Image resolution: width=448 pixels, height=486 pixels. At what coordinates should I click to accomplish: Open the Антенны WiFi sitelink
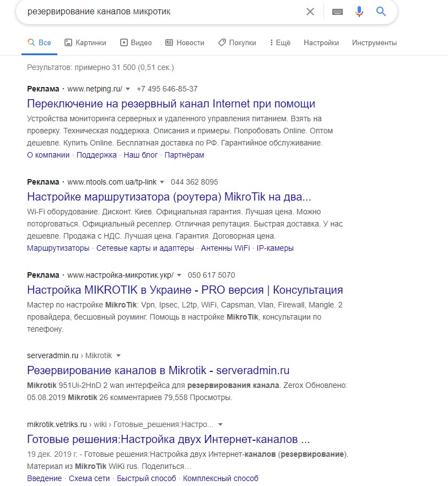point(225,249)
